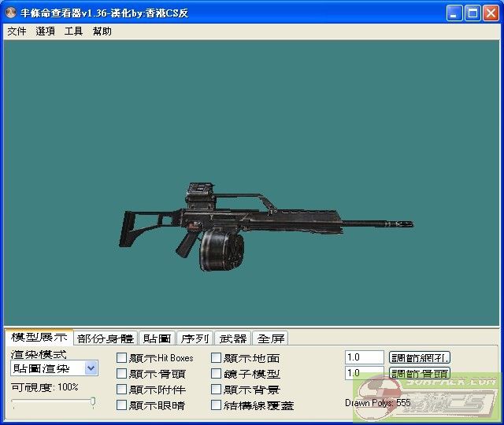This screenshot has width=504, height=425.
Task: Open the 幫助 menu
Action: tap(102, 31)
